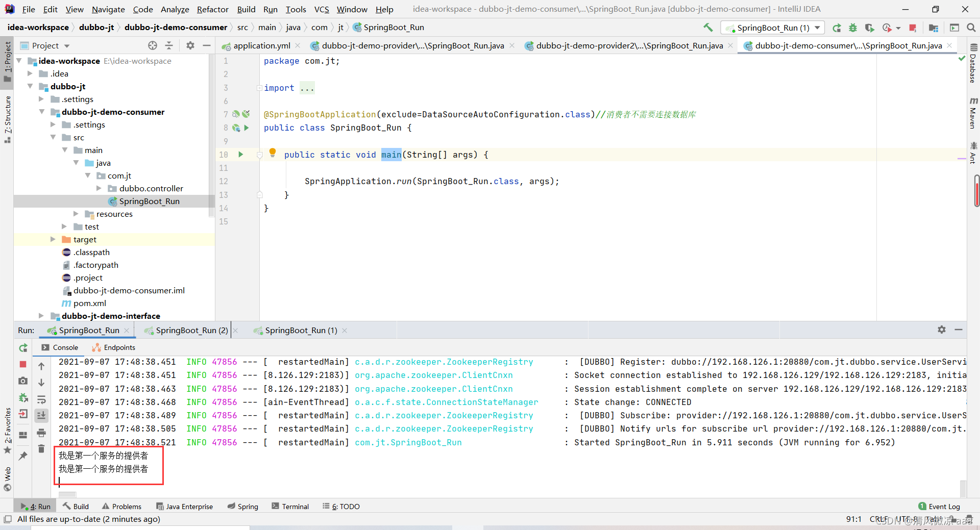Run with Coverage shield icon
980x530 pixels.
coord(870,28)
